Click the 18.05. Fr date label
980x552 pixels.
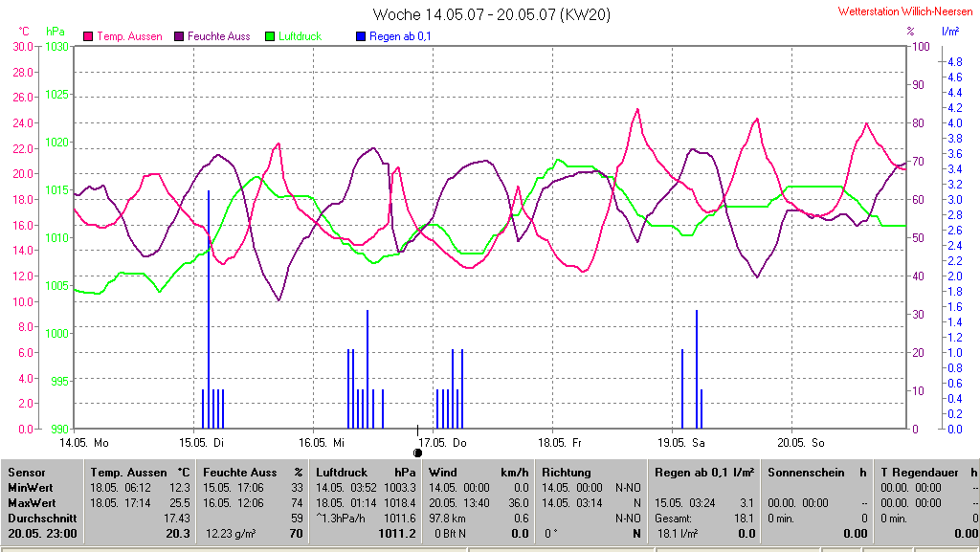point(559,443)
